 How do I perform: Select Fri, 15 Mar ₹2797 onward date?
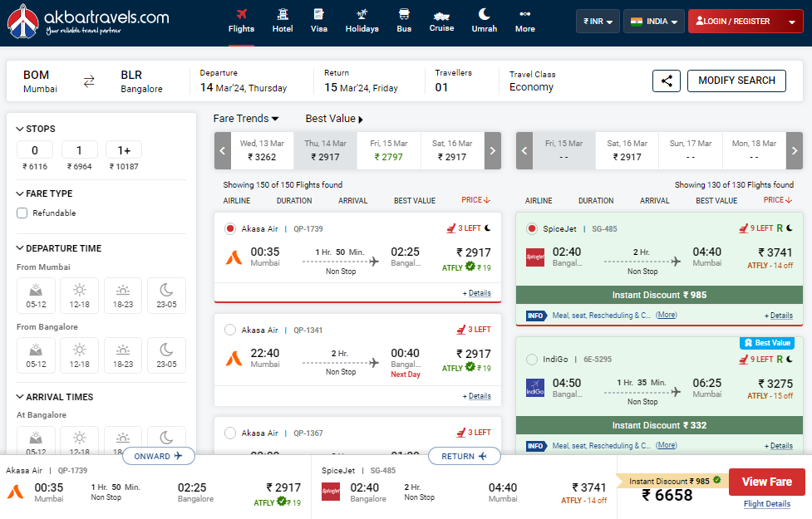389,150
